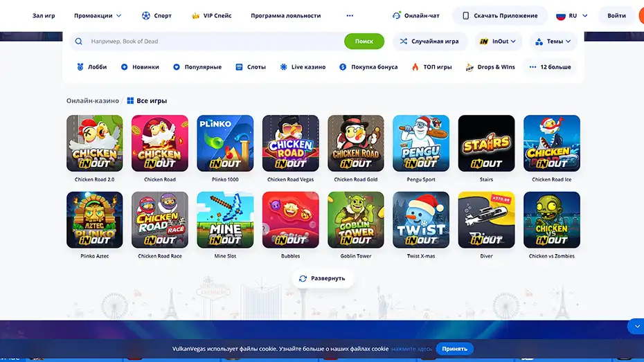Open the Chicken Road Vegas game tile

coord(290,143)
